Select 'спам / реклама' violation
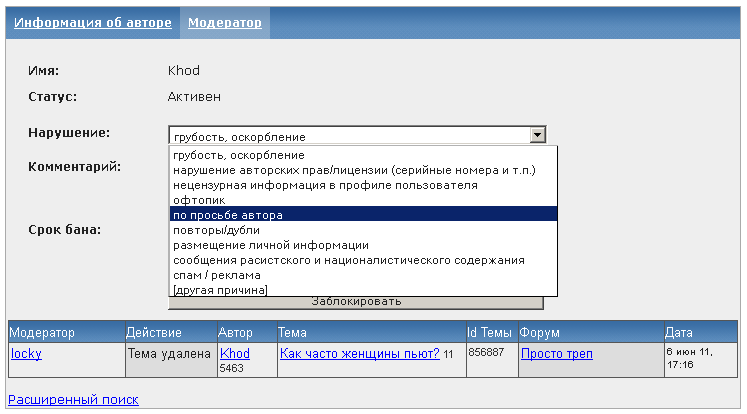The image size is (747, 414). coord(217,275)
